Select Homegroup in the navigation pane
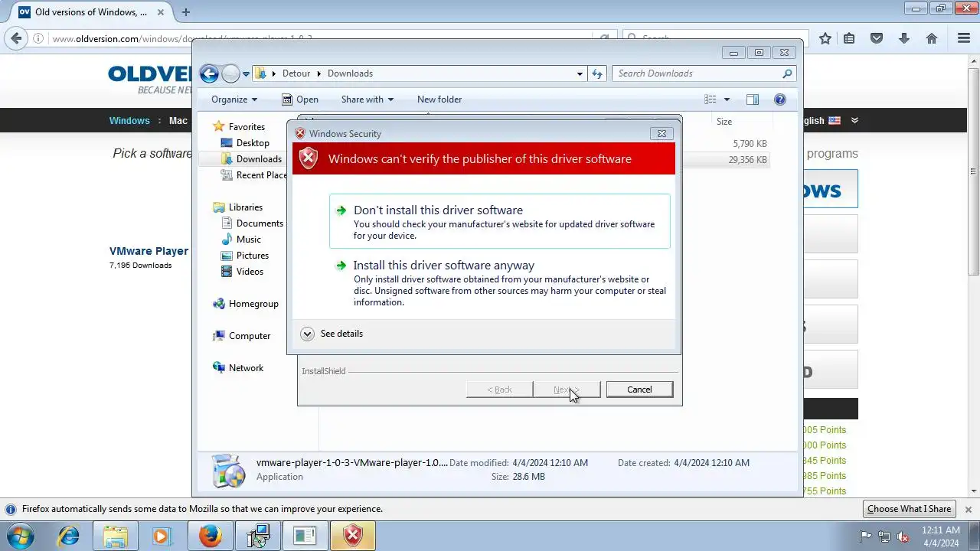 (245, 304)
